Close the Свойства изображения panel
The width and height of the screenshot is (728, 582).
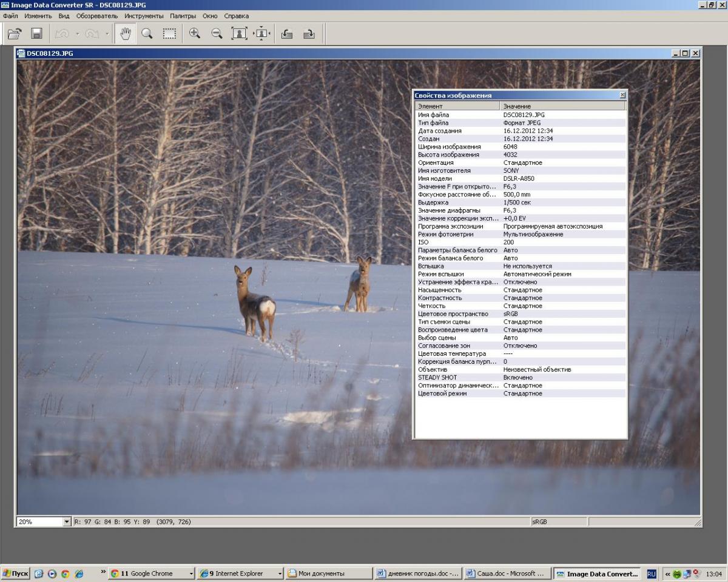click(622, 95)
